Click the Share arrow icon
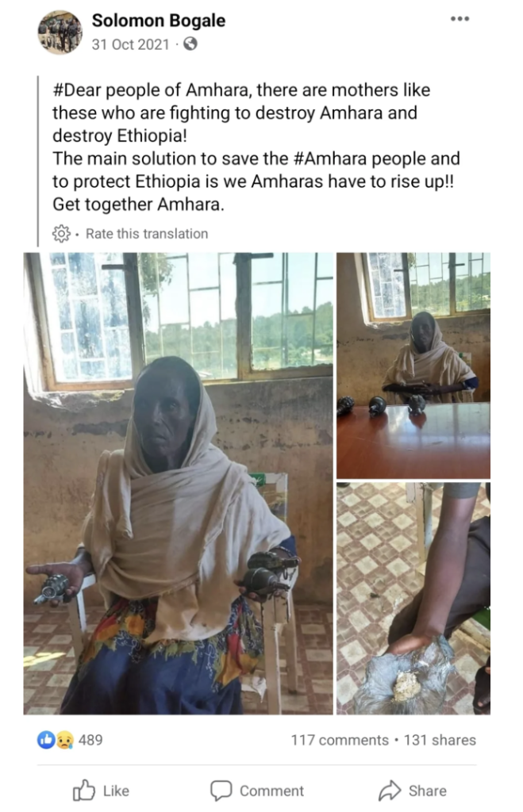Screen dimensions: 523x812 point(390,791)
